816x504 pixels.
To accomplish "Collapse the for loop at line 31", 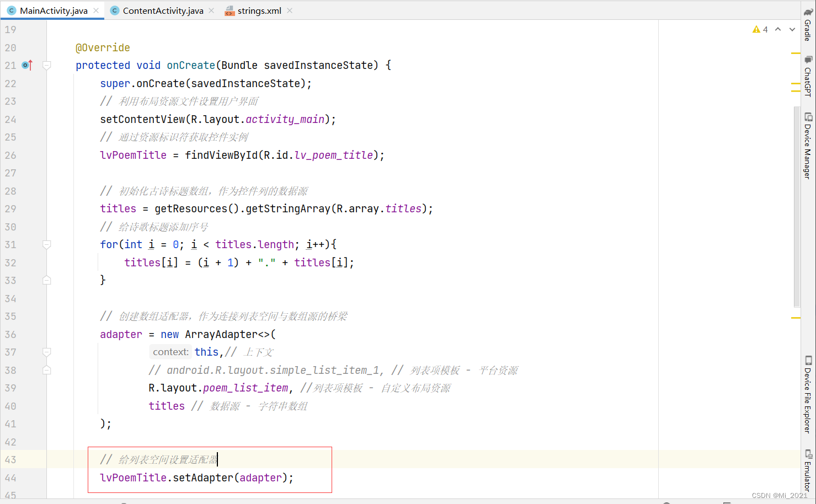I will coord(47,244).
